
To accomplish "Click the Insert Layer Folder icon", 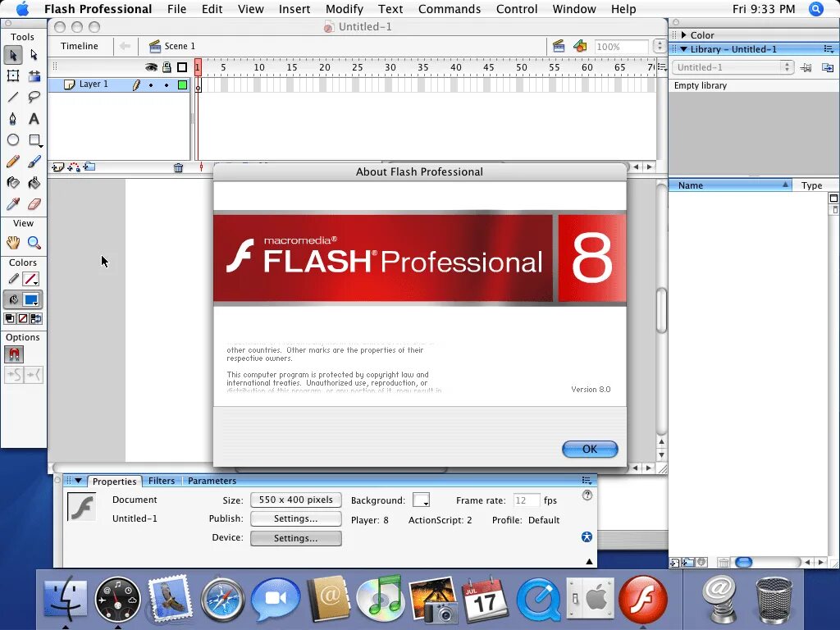I will 89,167.
